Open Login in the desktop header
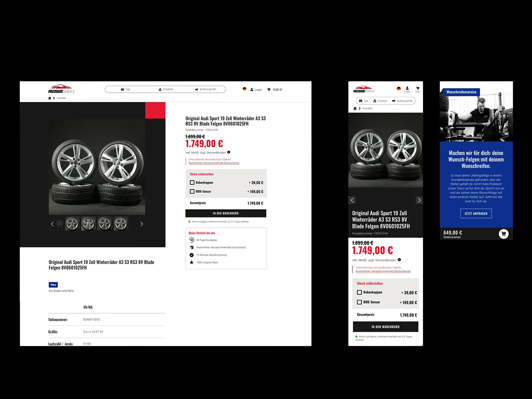This screenshot has width=532, height=399. point(256,89)
